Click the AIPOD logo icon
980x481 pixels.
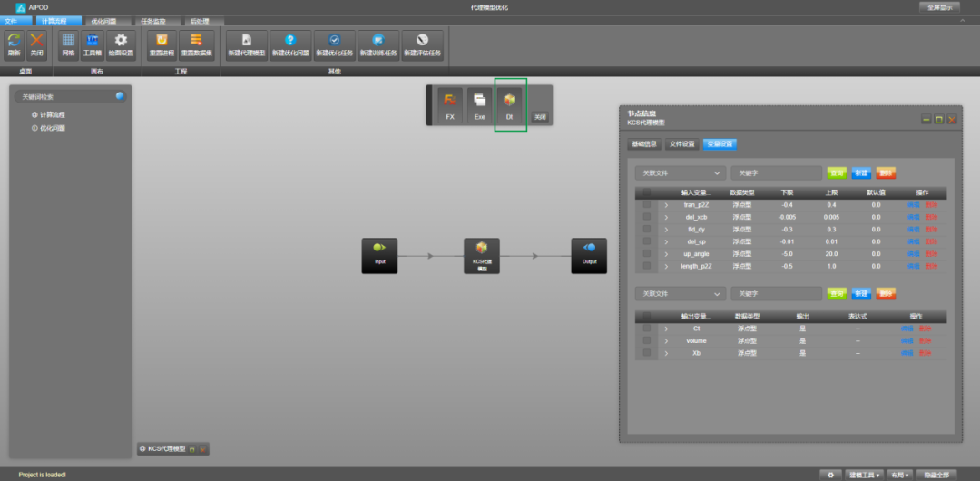coord(21,7)
